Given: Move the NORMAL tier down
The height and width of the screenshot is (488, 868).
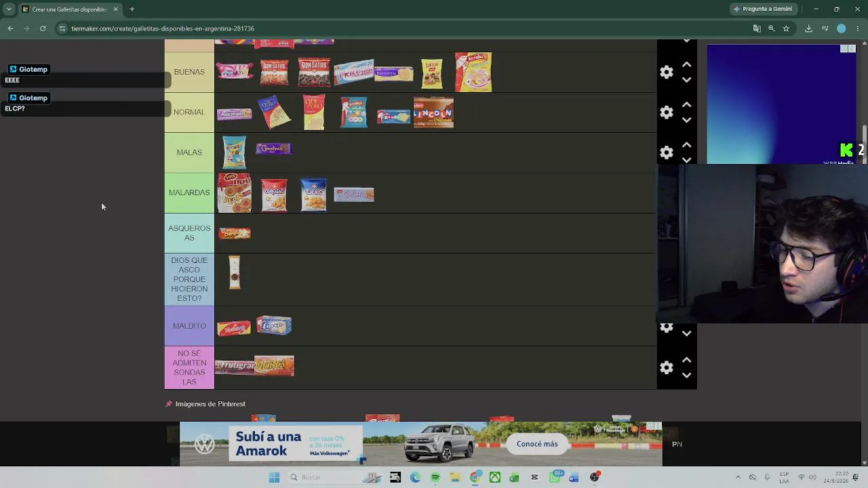Looking at the screenshot, I should click(686, 120).
